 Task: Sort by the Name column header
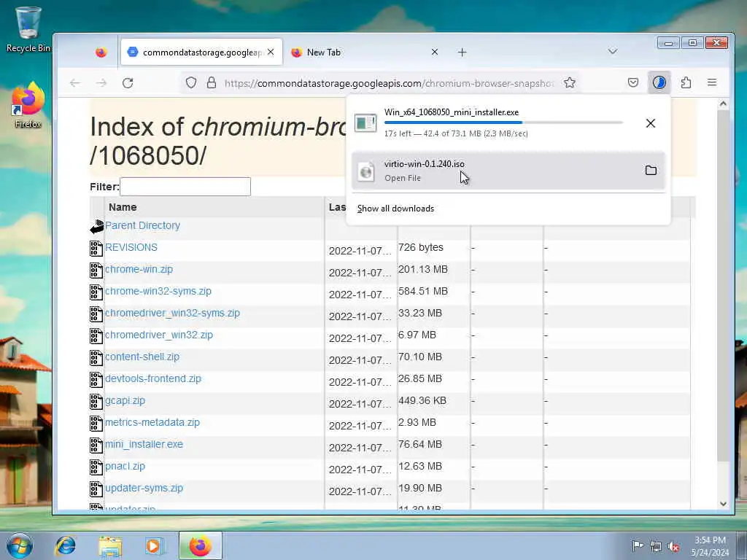pyautogui.click(x=123, y=207)
